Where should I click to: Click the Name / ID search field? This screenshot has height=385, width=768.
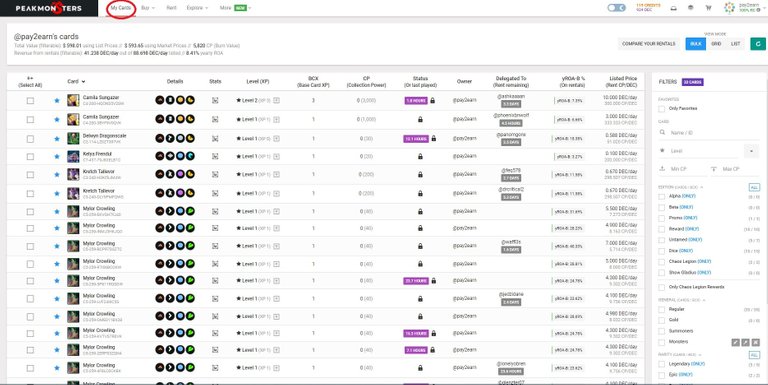pos(709,132)
